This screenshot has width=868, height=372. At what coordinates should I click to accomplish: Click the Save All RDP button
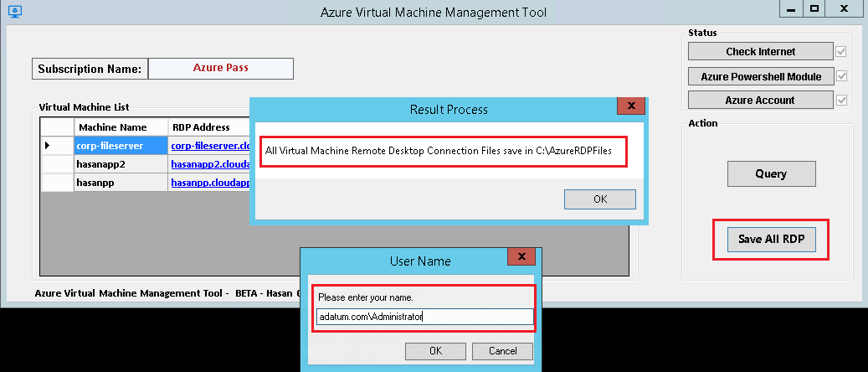click(771, 239)
